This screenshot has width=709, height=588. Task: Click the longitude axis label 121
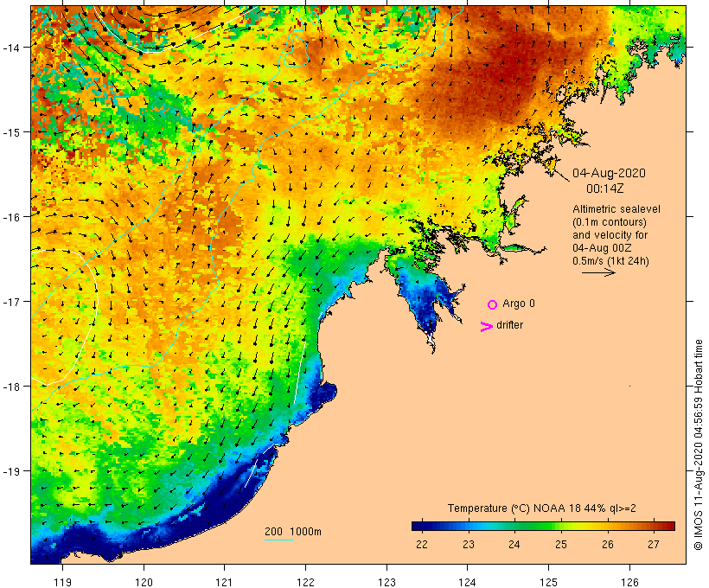point(225,582)
